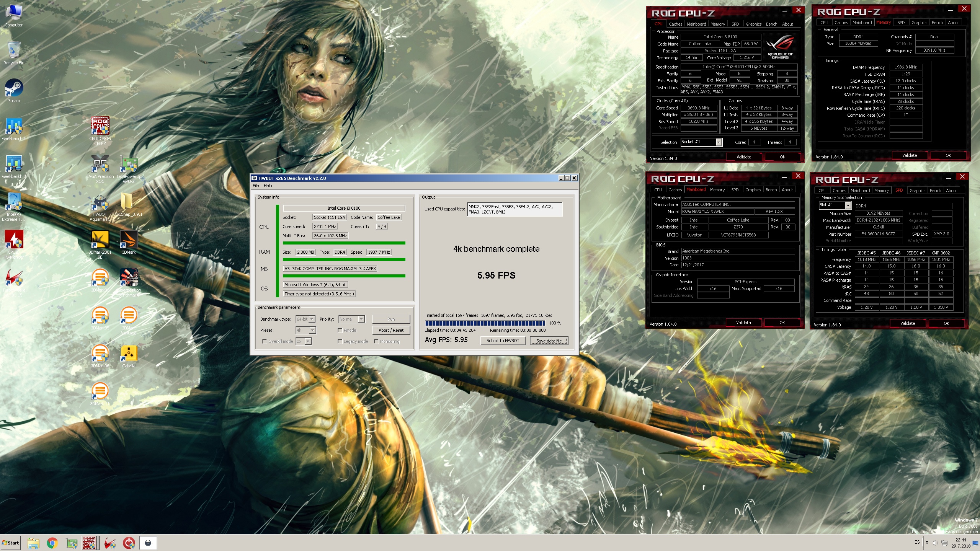
Task: Open the Priority dropdown
Action: (352, 319)
